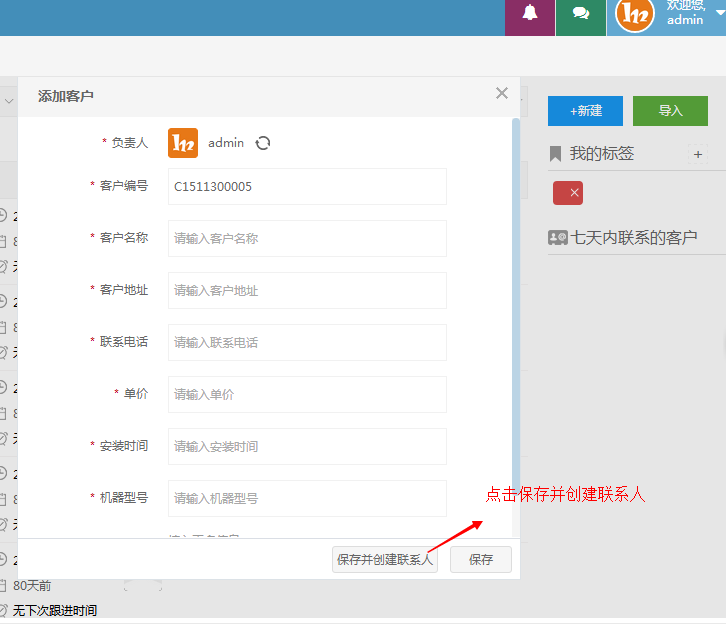Click 保存并创建联系人 button
The width and height of the screenshot is (726, 624).
click(385, 560)
